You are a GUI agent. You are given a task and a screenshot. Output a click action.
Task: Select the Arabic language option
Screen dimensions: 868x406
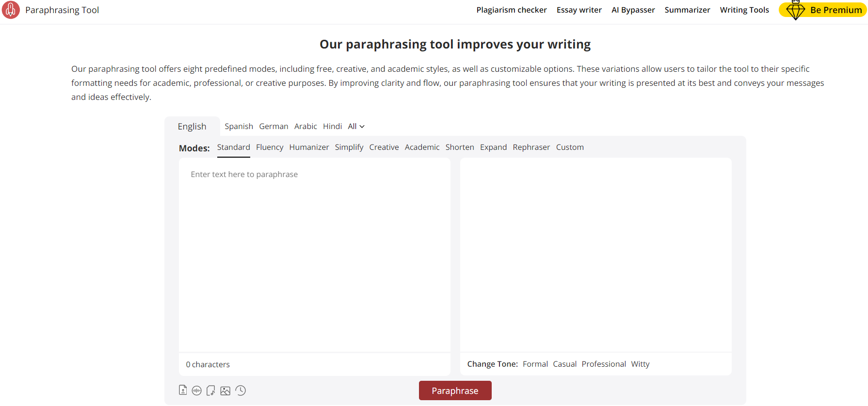pos(305,127)
